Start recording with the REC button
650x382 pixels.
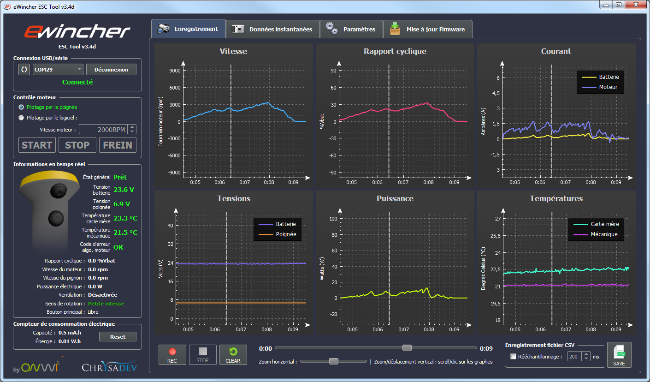pos(172,355)
